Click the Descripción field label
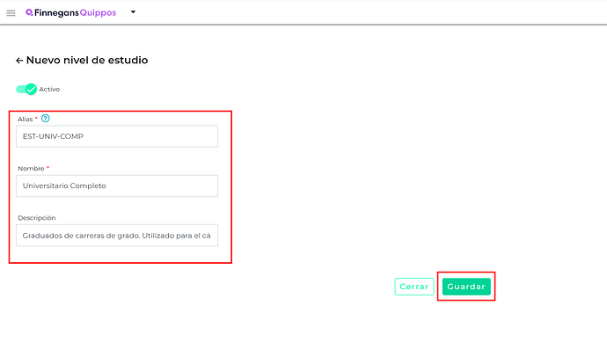The image size is (607, 364). tap(37, 218)
